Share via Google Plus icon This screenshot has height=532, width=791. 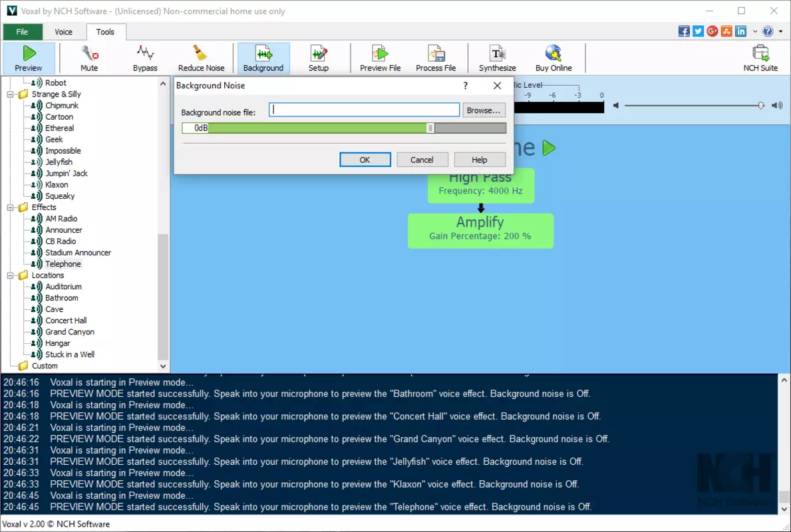pyautogui.click(x=712, y=31)
